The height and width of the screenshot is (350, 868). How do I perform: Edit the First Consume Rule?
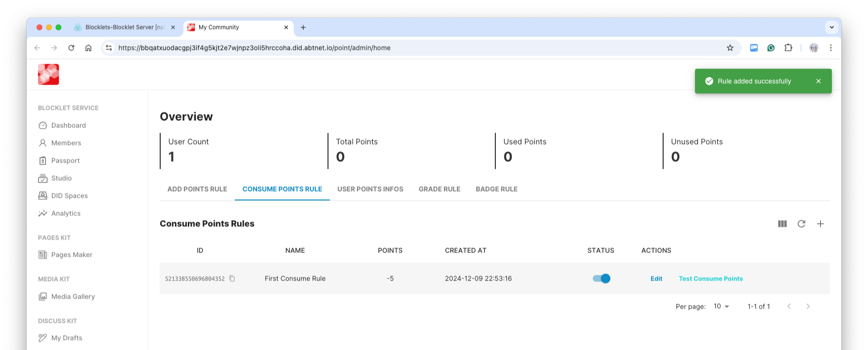(656, 279)
